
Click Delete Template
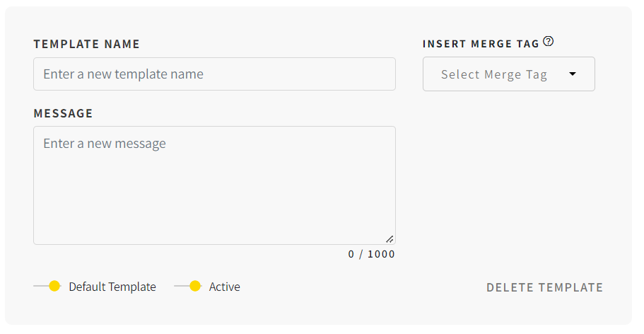pos(544,287)
